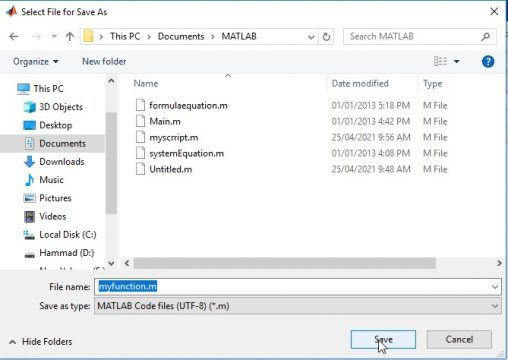Click the navigation pane scrollbar thumb
This screenshot has width=508, height=360.
111,163
